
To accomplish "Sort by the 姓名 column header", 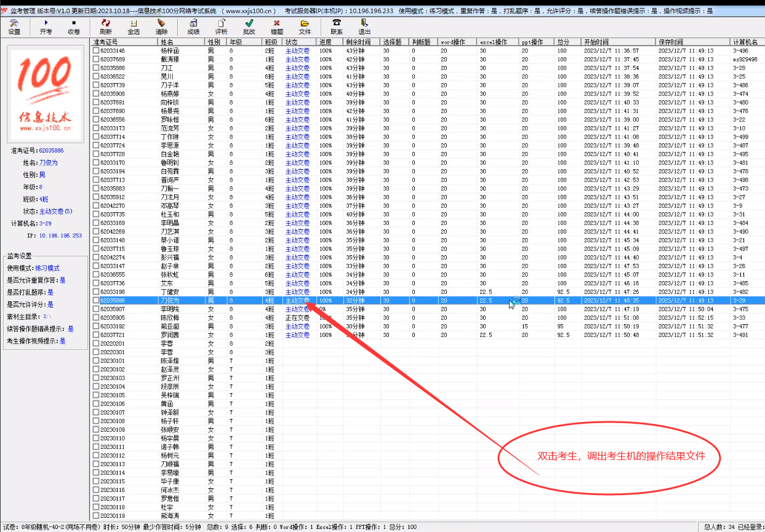I will [182, 42].
